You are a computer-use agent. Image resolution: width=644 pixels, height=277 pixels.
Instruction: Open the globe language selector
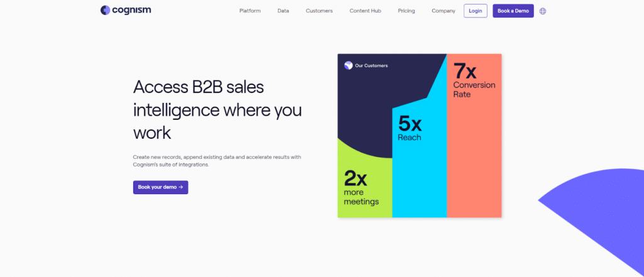[543, 11]
